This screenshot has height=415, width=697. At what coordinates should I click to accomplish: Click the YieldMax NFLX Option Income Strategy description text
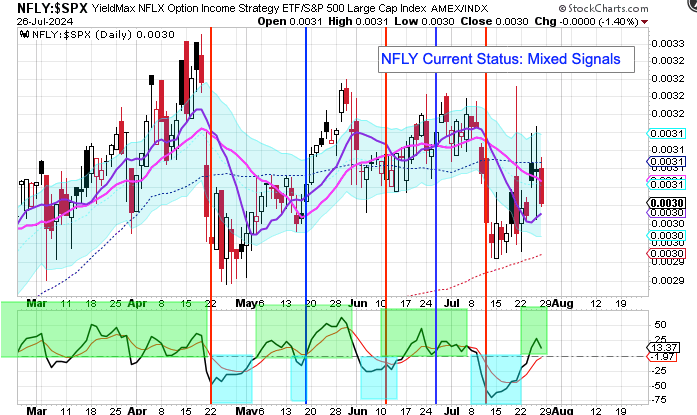point(200,8)
